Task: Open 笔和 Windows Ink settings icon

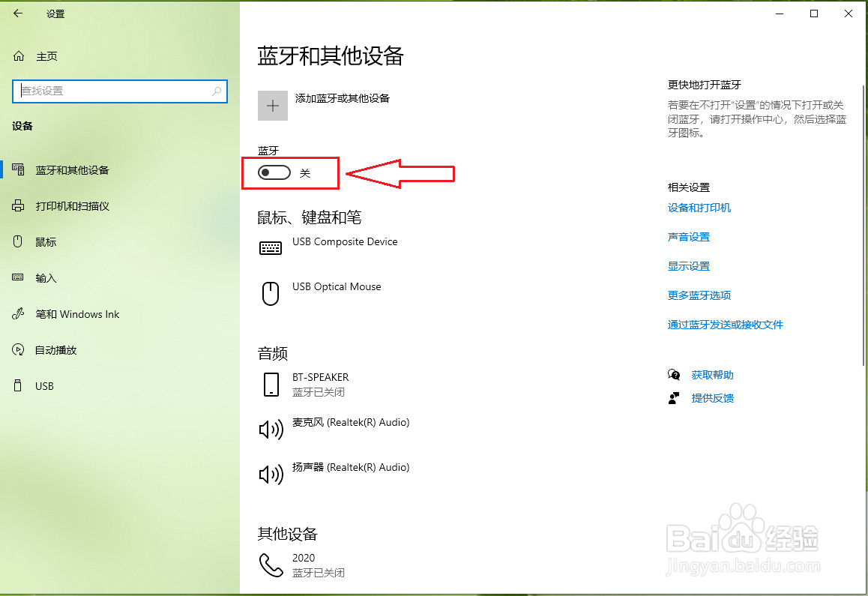Action: [x=18, y=313]
